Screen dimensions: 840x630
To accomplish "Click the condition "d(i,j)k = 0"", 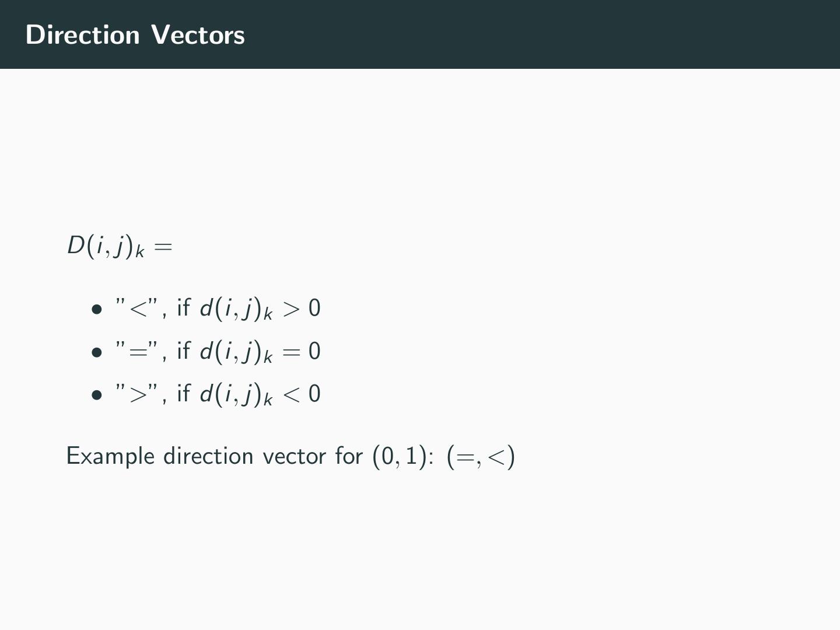I will click(260, 352).
